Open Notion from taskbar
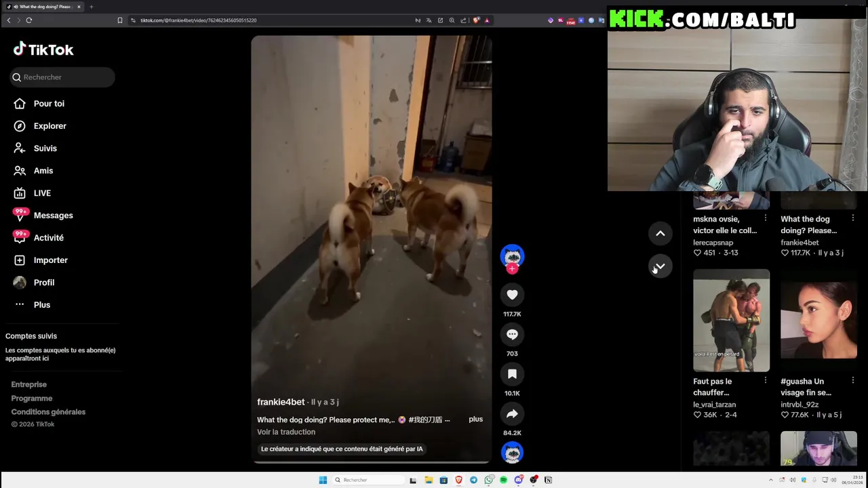868x488 pixels. 548,480
